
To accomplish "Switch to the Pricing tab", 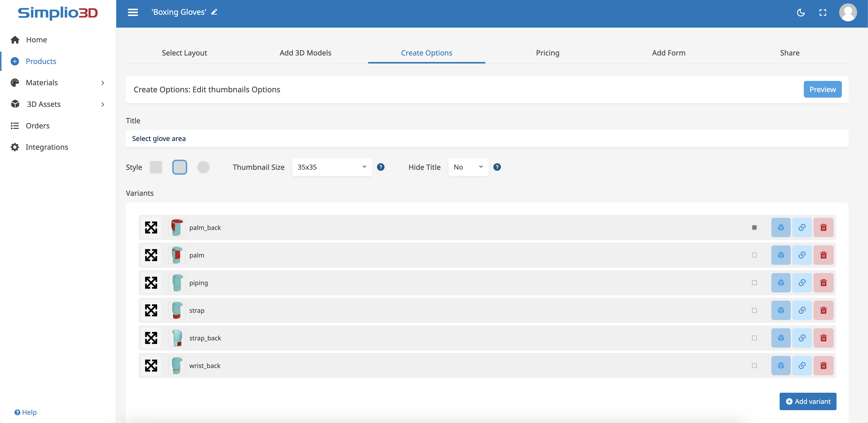I will click(x=547, y=53).
